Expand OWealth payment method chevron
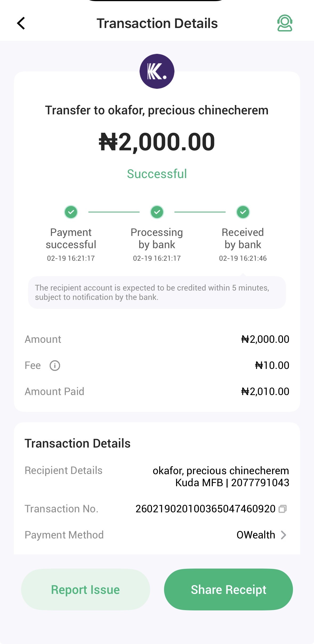 pyautogui.click(x=284, y=535)
